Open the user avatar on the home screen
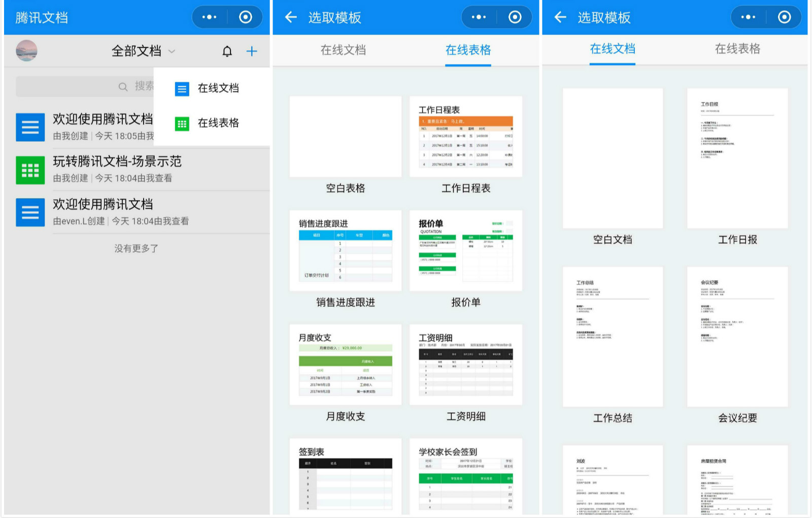 pyautogui.click(x=26, y=51)
